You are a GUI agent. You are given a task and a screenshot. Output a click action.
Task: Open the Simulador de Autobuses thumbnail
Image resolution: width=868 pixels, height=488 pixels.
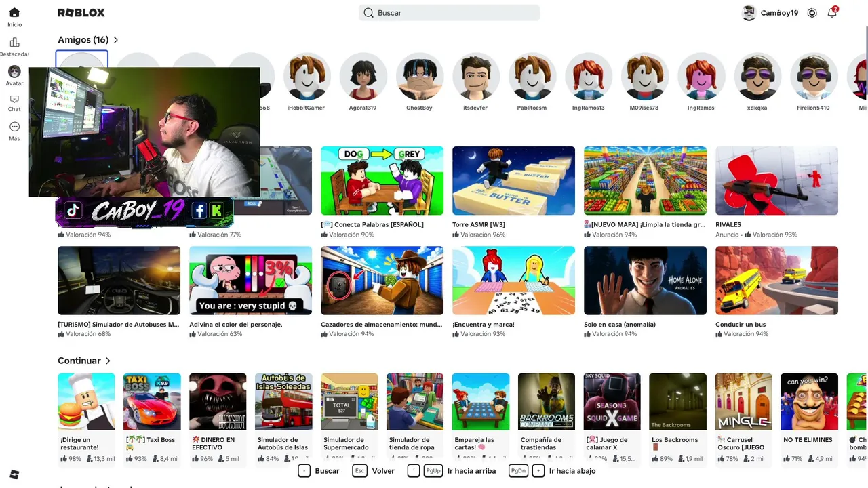coord(119,281)
